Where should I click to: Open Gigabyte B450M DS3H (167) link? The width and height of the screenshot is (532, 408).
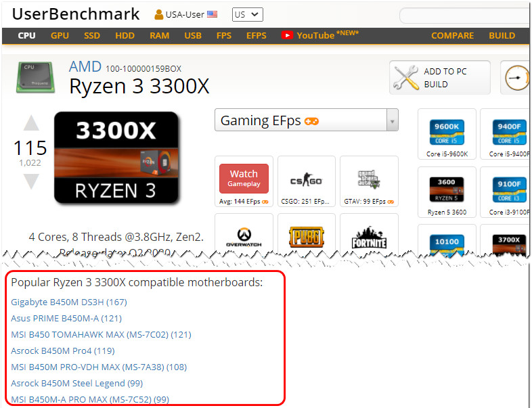(x=69, y=302)
